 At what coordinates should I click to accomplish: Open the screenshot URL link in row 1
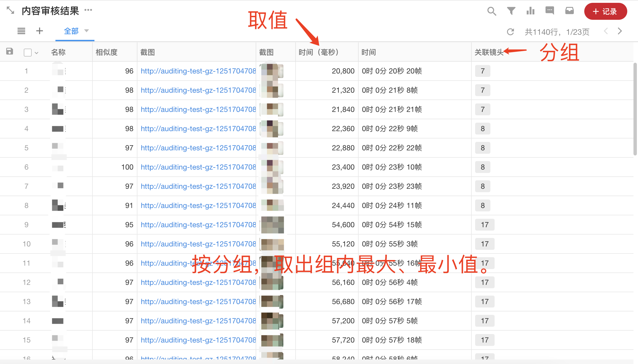tap(198, 71)
